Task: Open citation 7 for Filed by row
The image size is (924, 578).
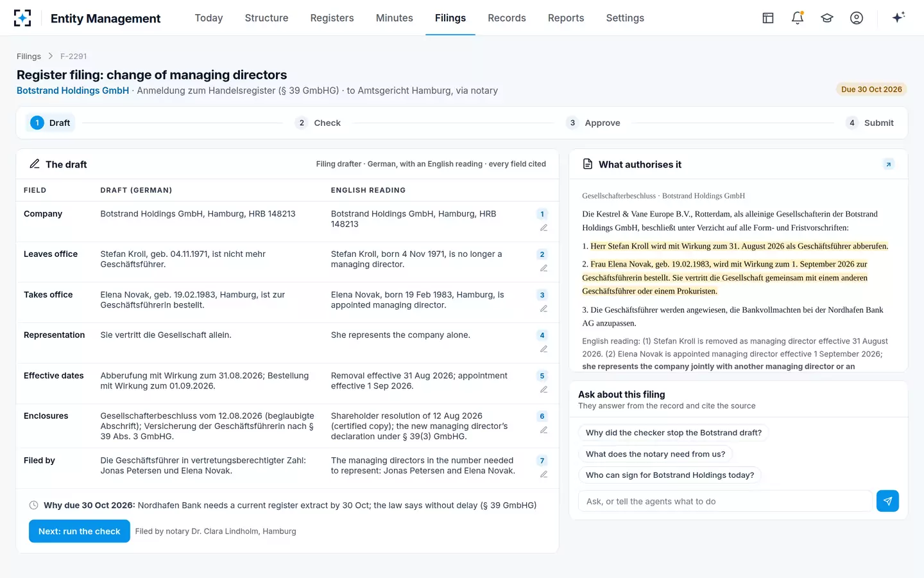Action: 542,460
